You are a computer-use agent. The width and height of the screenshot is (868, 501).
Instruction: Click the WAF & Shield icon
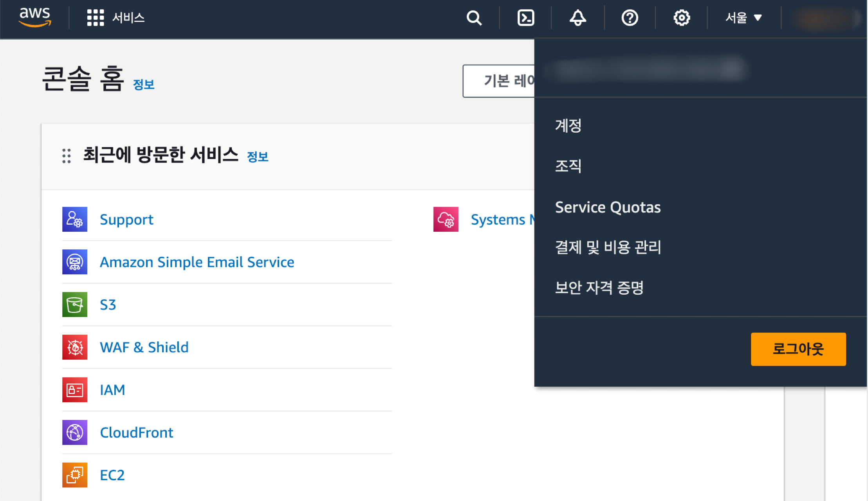(75, 347)
